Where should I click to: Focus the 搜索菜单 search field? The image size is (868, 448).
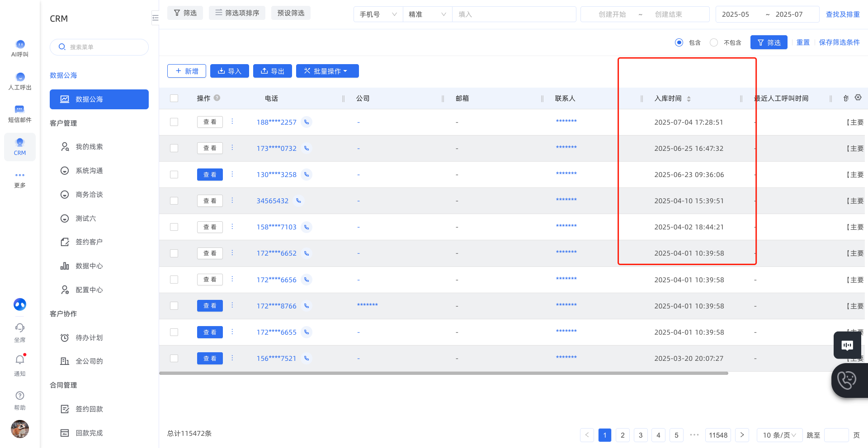pyautogui.click(x=99, y=47)
